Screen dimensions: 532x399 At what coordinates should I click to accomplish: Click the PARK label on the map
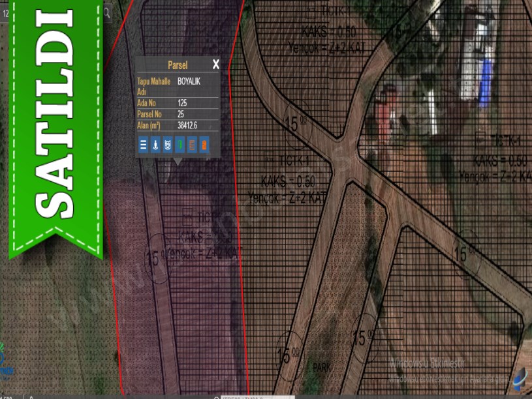coord(321,367)
